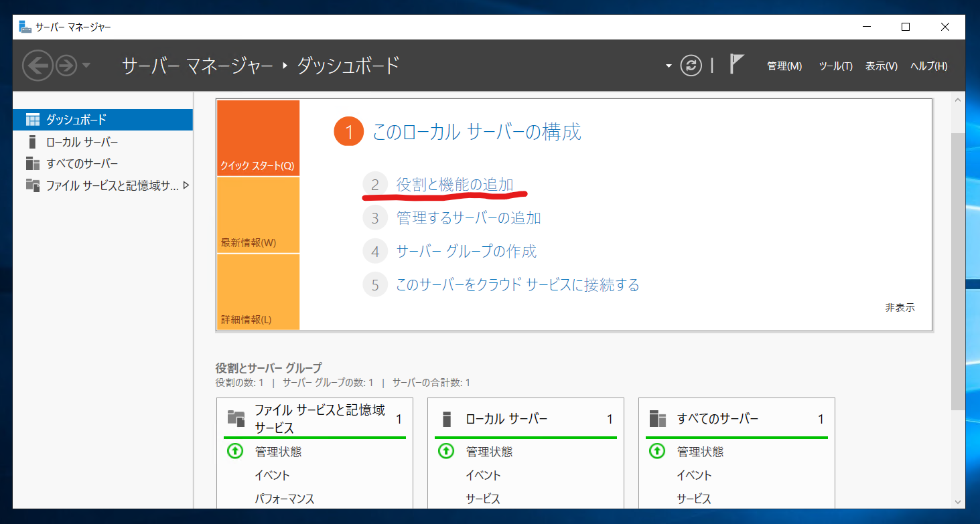
Task: Open the 表示(V) menu
Action: click(882, 66)
